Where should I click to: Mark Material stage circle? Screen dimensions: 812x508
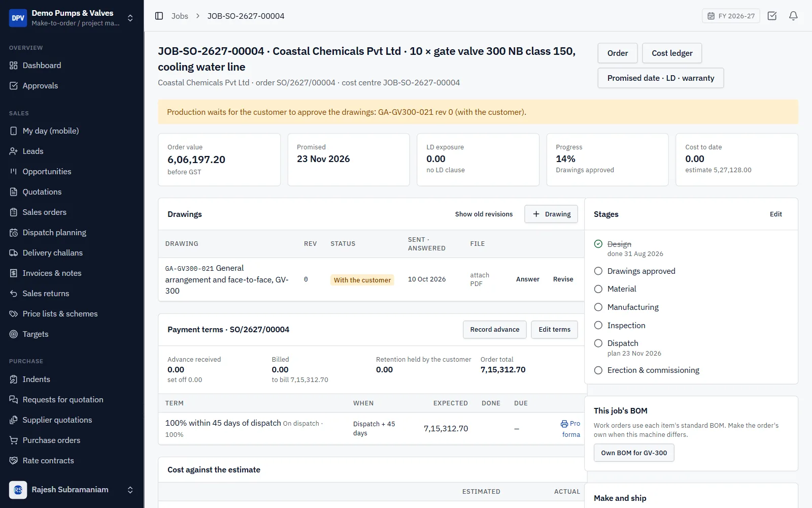coord(598,289)
